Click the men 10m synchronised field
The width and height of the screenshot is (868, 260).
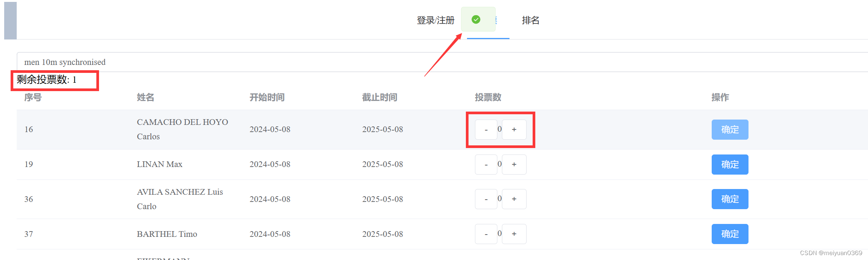pos(442,62)
